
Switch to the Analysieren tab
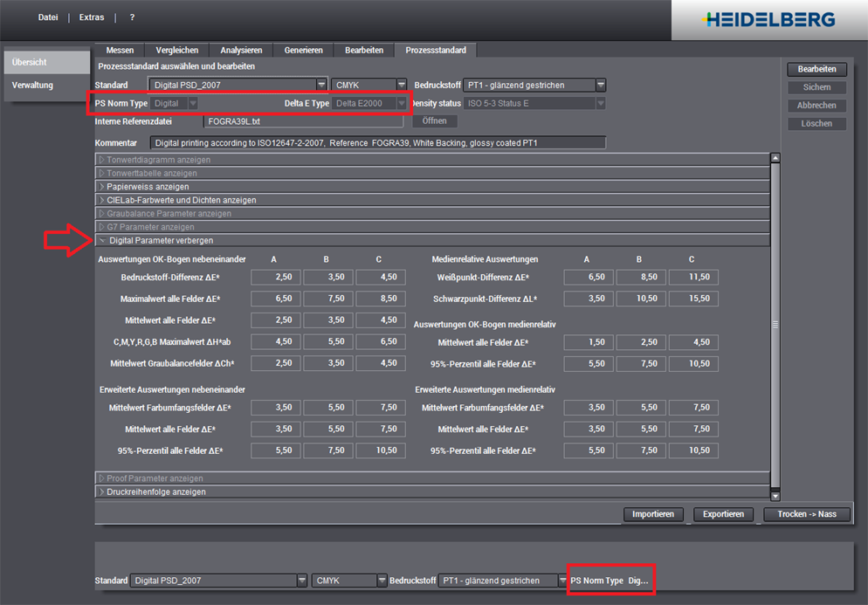tap(241, 50)
